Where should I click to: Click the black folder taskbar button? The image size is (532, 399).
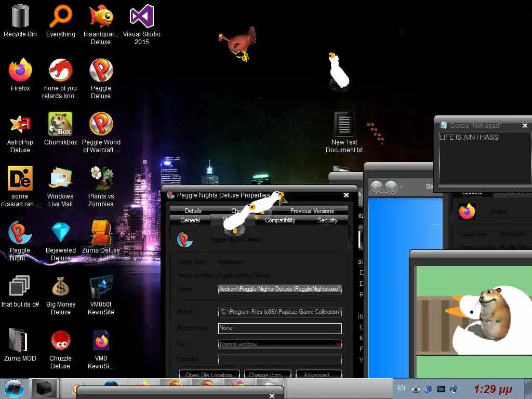(44, 389)
